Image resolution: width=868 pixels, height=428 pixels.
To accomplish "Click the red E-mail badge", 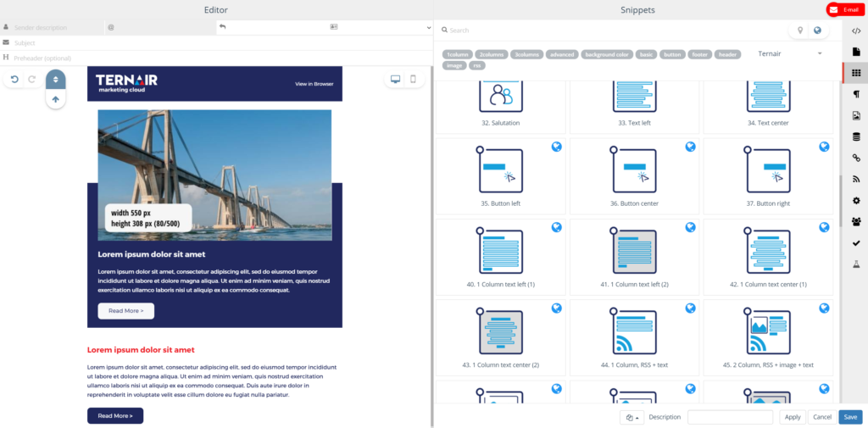I will (x=847, y=9).
